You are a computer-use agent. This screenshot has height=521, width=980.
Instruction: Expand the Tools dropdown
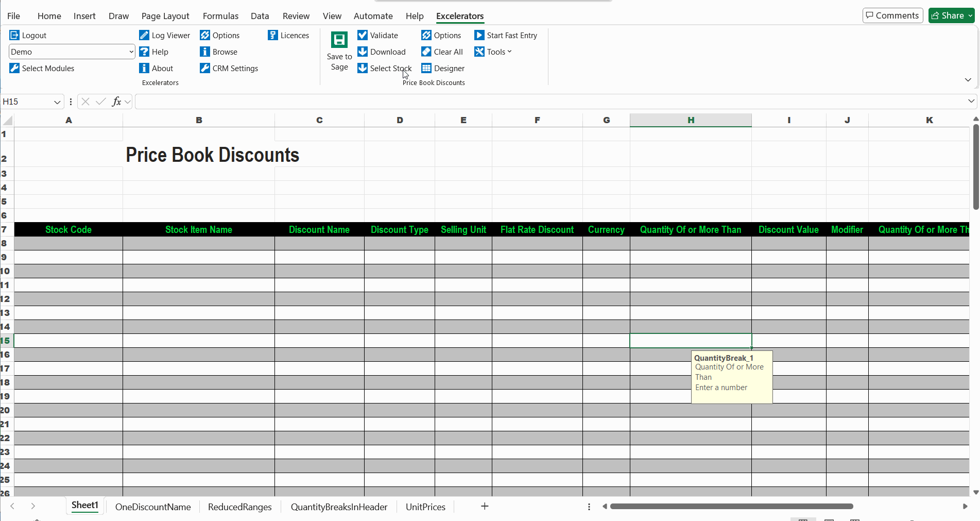point(493,52)
